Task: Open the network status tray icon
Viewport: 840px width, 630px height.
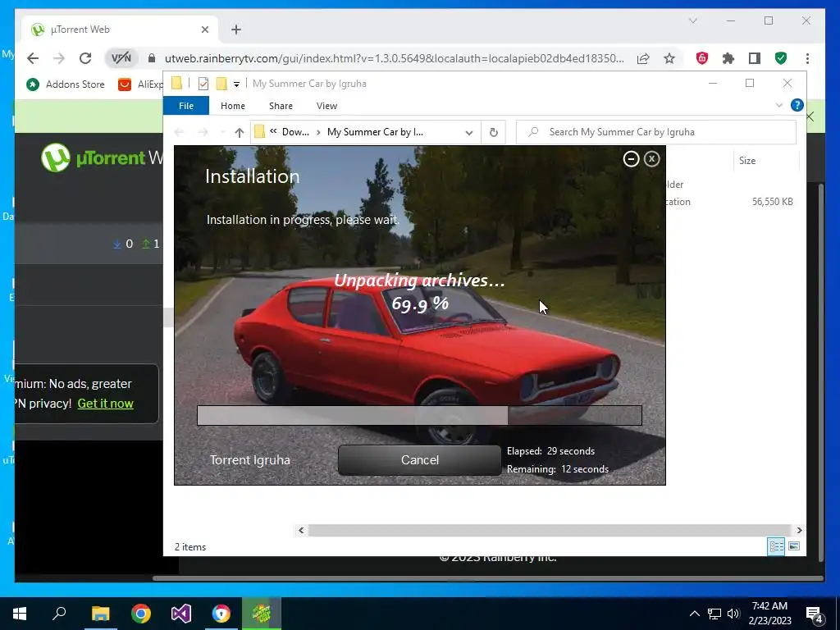Action: (x=714, y=614)
